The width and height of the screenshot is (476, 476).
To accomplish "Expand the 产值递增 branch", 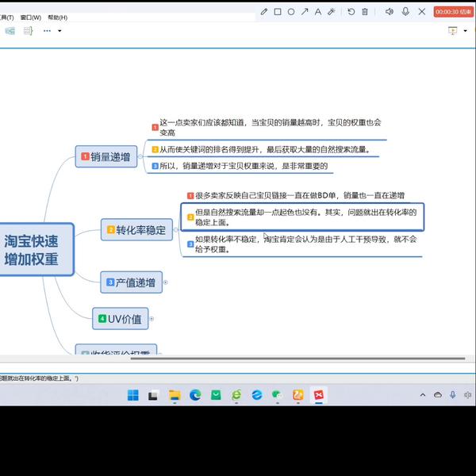I will pos(166,282).
